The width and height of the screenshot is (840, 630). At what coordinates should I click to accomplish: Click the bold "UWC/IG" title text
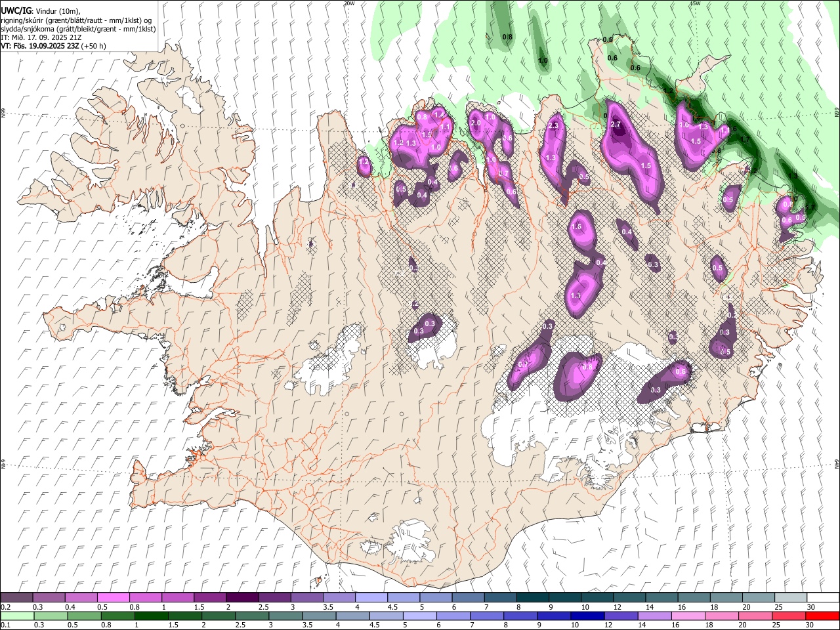tap(16, 10)
